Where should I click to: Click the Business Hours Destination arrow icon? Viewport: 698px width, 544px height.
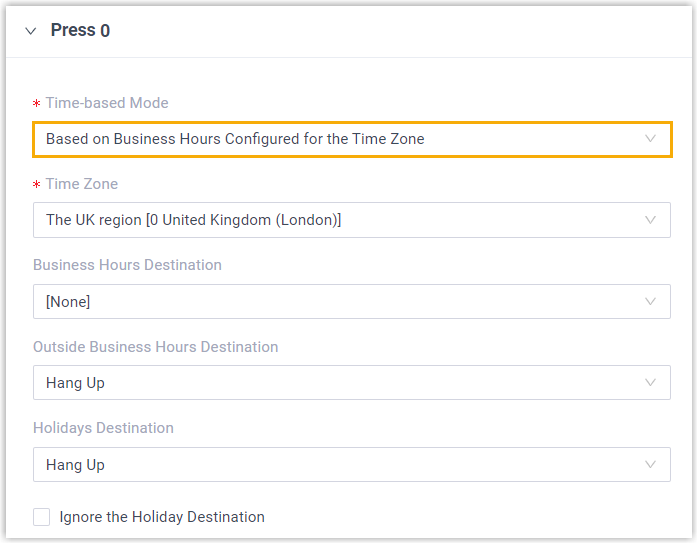pos(651,301)
